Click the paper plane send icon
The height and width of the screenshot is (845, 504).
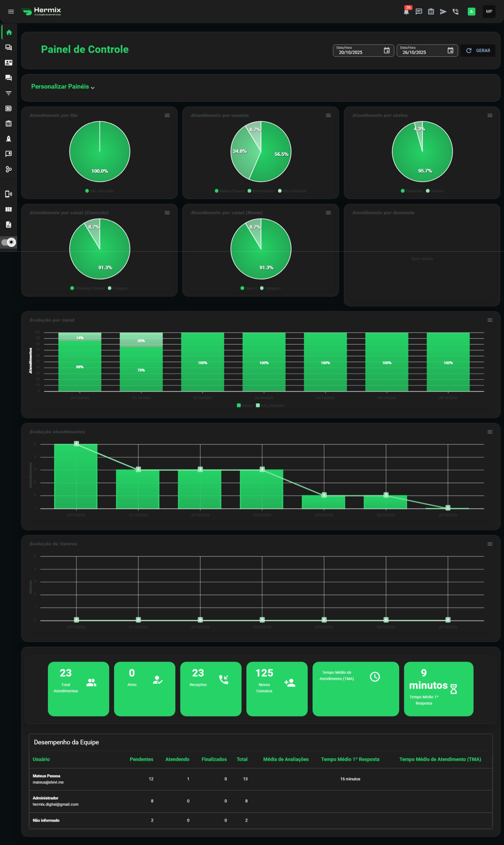[x=443, y=12]
